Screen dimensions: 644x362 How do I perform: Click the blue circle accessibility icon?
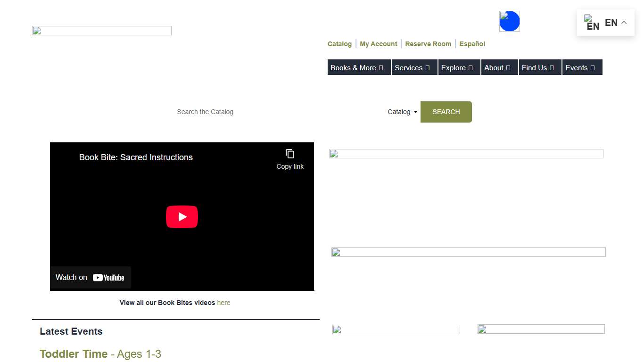510,21
